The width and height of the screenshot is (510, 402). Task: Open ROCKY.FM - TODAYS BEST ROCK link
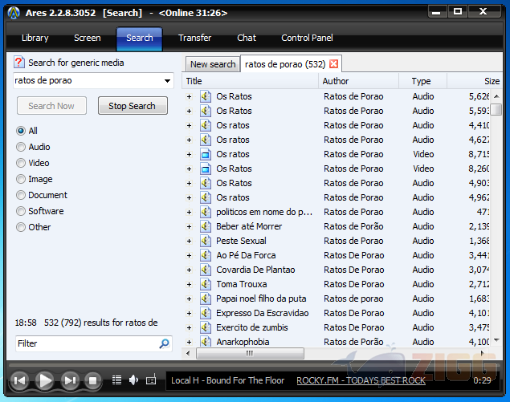pyautogui.click(x=361, y=380)
